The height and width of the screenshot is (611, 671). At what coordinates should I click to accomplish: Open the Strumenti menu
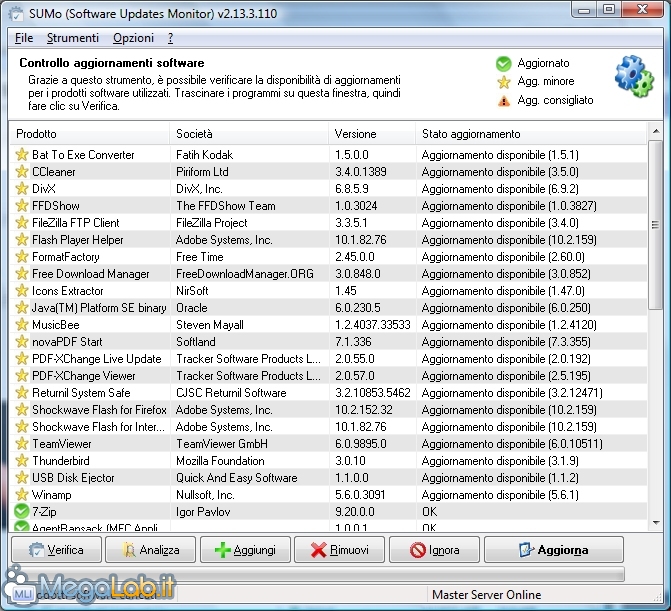coord(73,38)
